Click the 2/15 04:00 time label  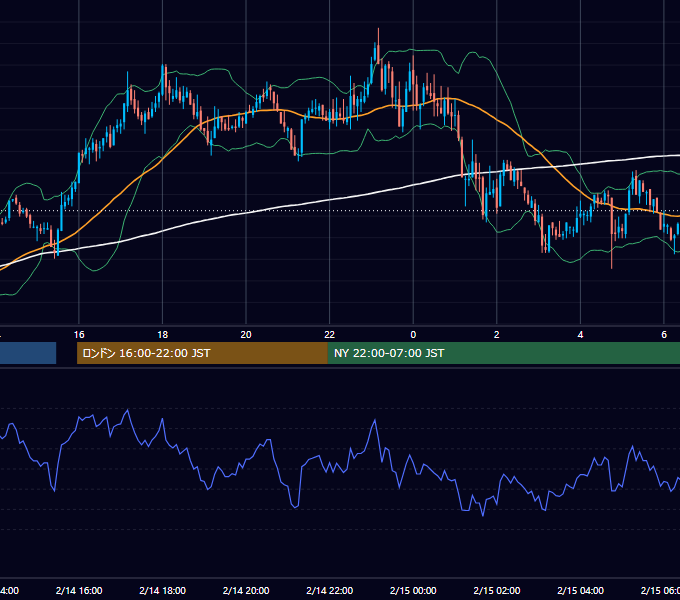[x=580, y=590]
